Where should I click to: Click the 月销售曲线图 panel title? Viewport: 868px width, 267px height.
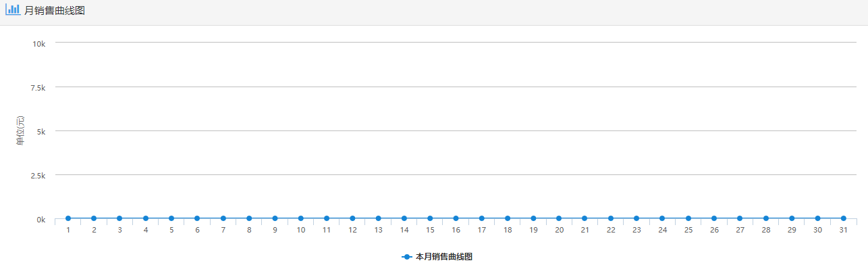tap(55, 11)
